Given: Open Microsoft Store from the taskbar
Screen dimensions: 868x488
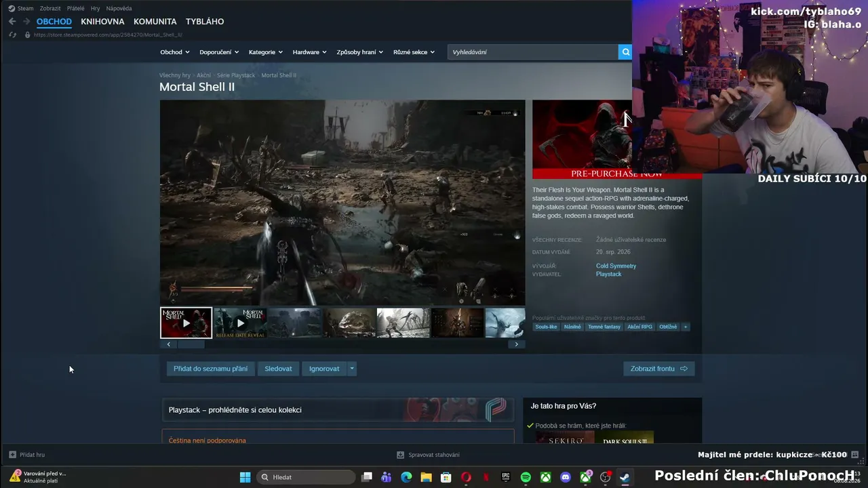Looking at the screenshot, I should point(446,477).
